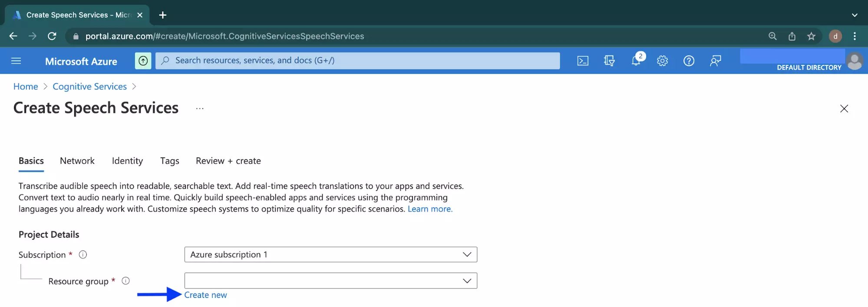
Task: Switch to the Review + create tab
Action: pos(228,161)
